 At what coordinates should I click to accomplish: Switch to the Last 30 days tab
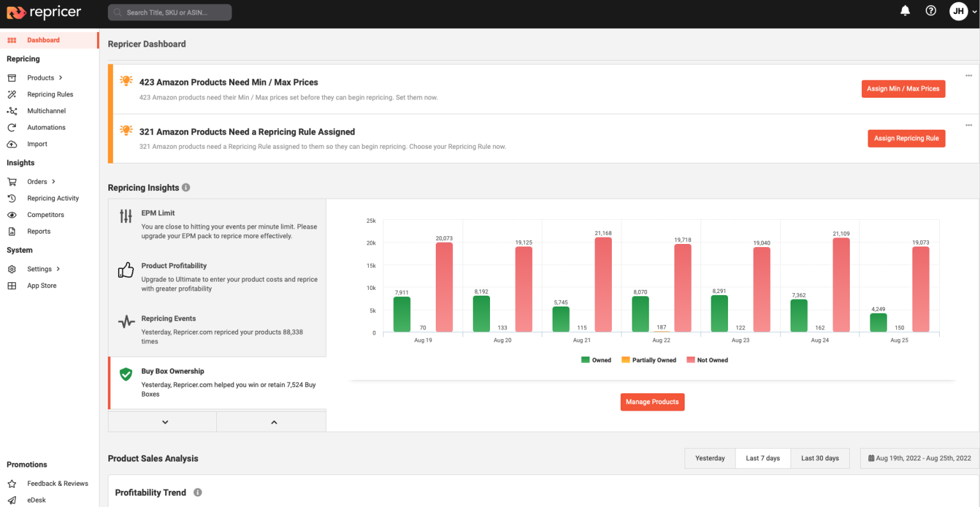(820, 458)
